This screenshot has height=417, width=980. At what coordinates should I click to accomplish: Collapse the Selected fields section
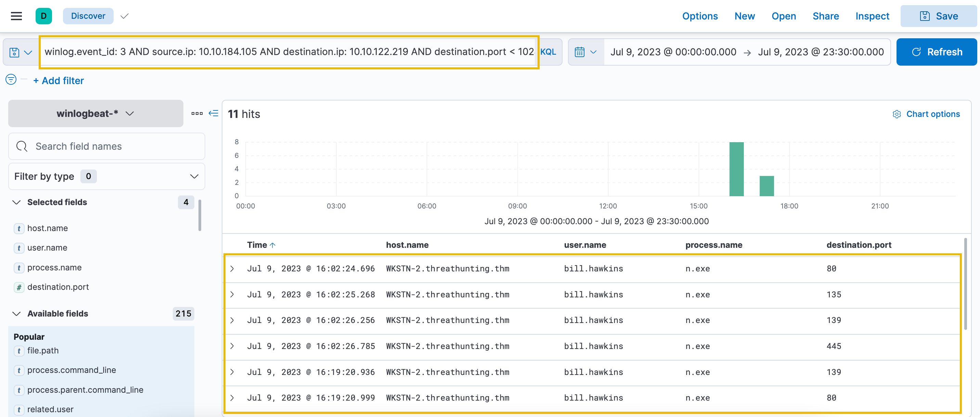coord(16,202)
